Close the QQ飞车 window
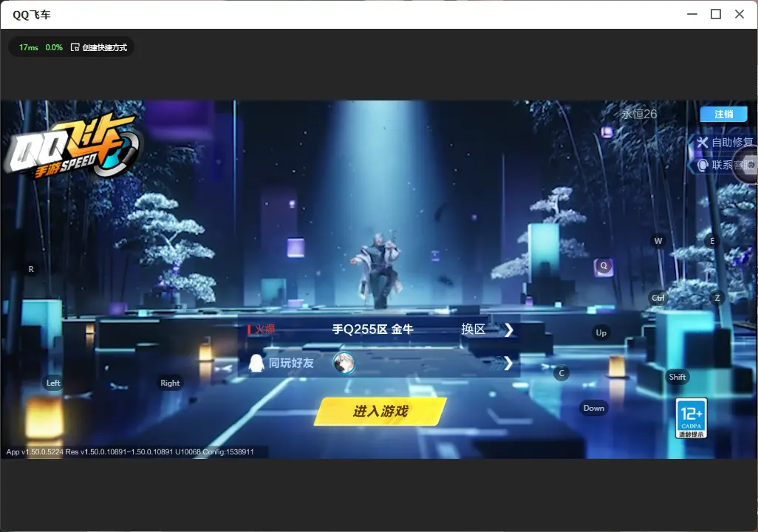Image resolution: width=758 pixels, height=532 pixels. [740, 14]
